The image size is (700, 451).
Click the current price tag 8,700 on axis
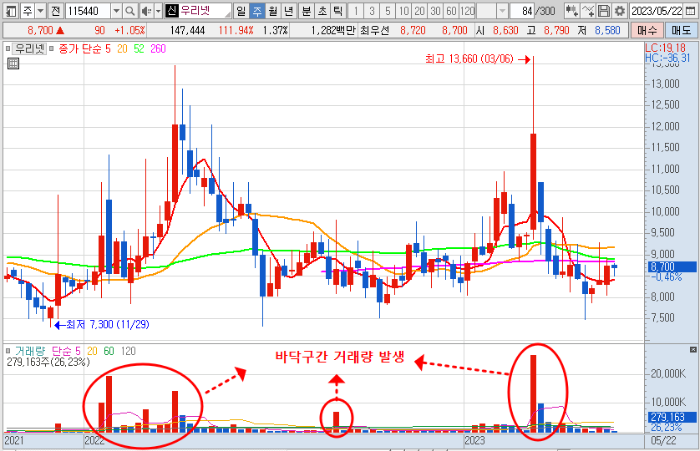(x=672, y=267)
